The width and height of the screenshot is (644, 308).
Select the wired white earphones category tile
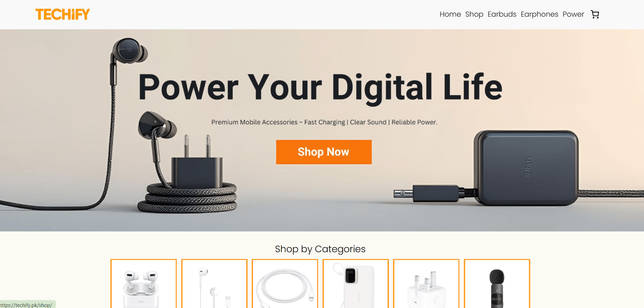[214, 284]
